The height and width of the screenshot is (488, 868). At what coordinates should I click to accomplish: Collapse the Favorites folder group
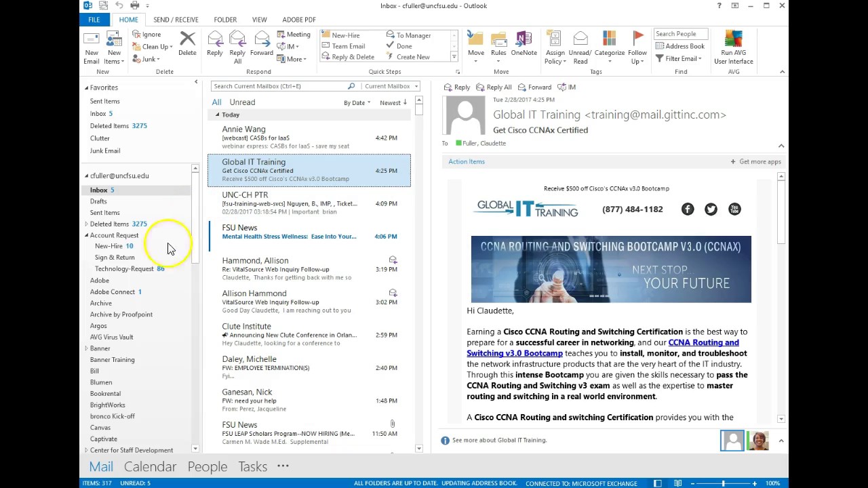click(86, 87)
